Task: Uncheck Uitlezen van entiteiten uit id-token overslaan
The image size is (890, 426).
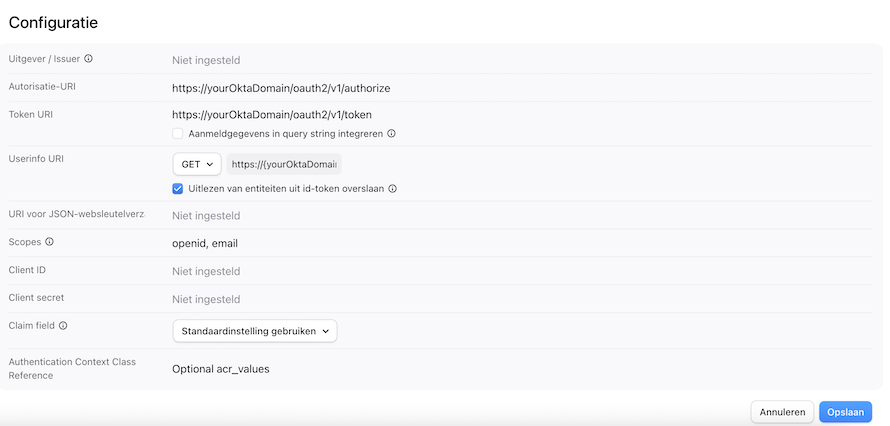Action: 178,189
